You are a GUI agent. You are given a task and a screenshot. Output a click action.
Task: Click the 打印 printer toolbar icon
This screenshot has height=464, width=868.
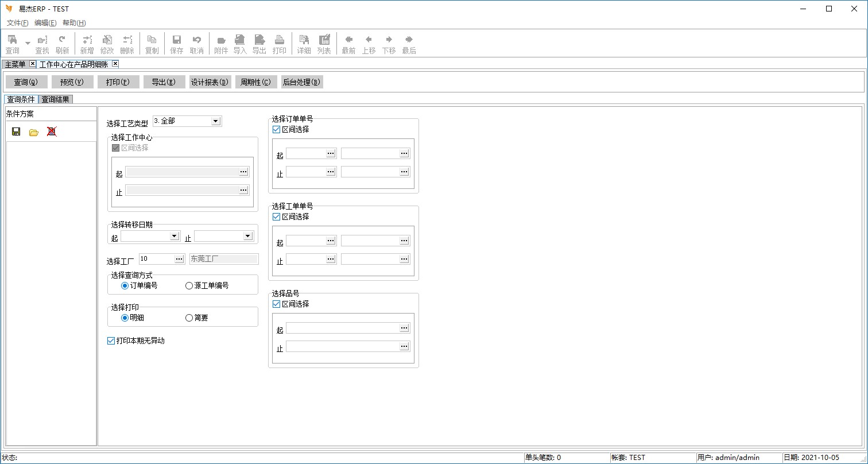click(279, 40)
